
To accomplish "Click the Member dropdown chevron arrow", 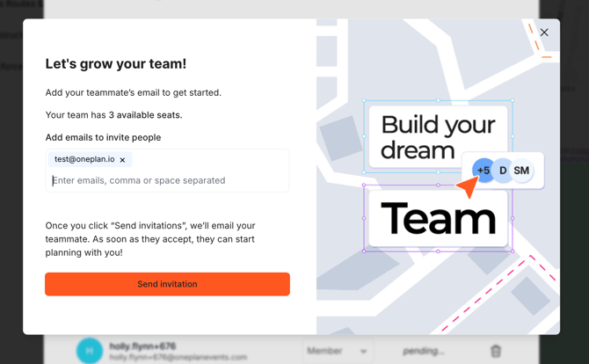I will [x=363, y=352].
